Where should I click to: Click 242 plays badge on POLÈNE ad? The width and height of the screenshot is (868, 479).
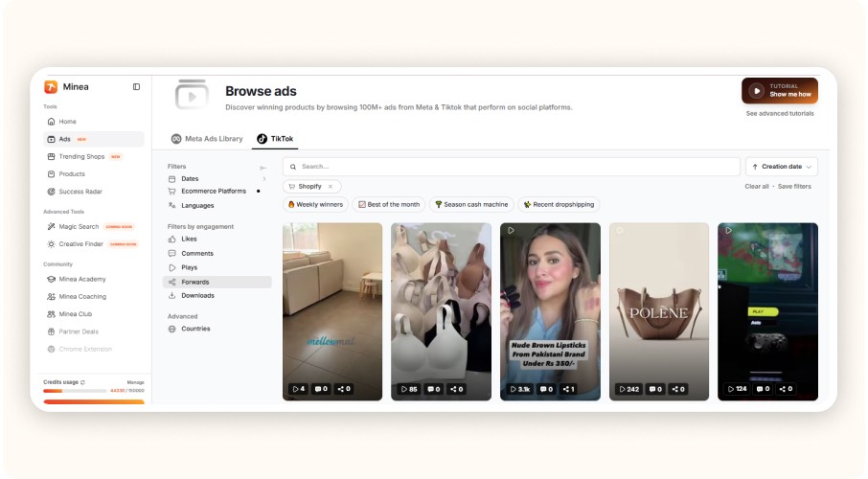[629, 389]
